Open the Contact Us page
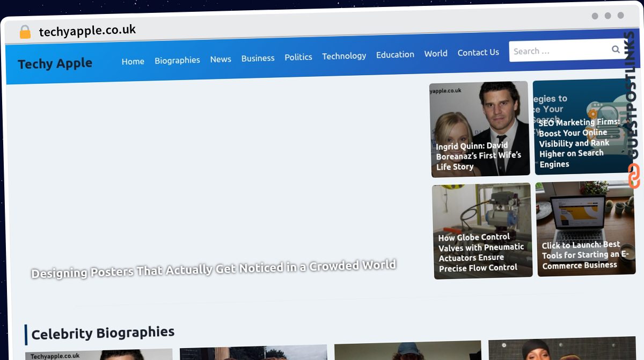 point(478,52)
